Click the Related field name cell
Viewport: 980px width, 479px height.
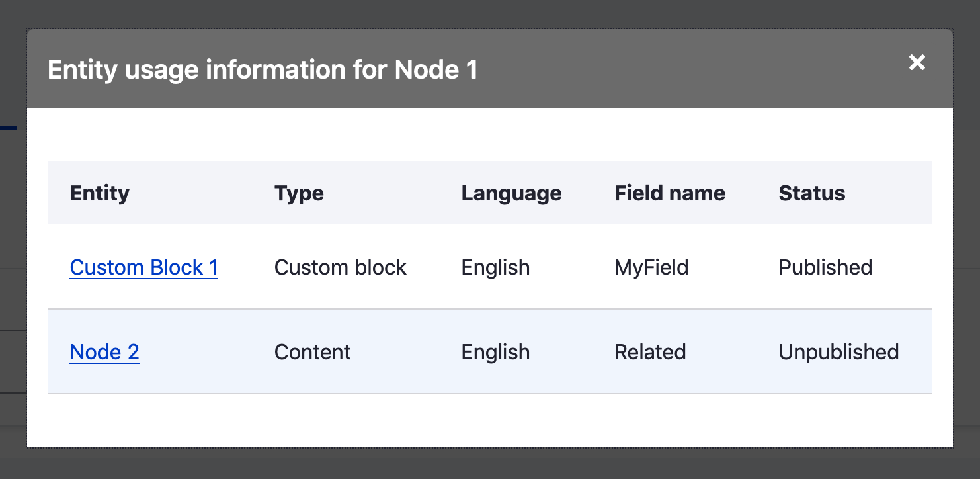(x=649, y=352)
